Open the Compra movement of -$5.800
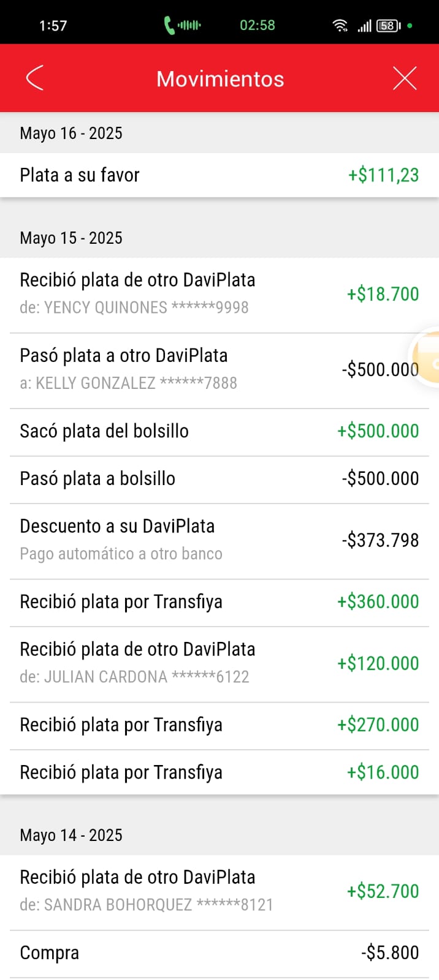This screenshot has width=439, height=980. [x=219, y=953]
